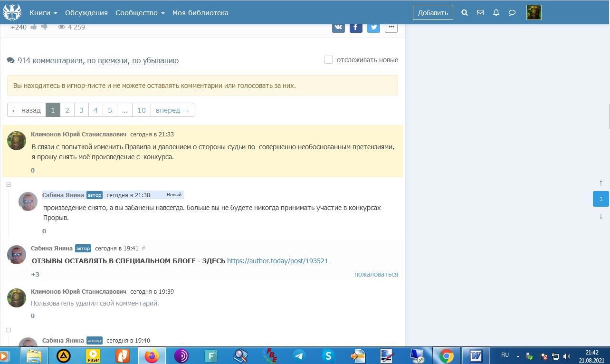Click the search magnifier icon in header
Image resolution: width=610 pixels, height=364 pixels.
pos(465,13)
